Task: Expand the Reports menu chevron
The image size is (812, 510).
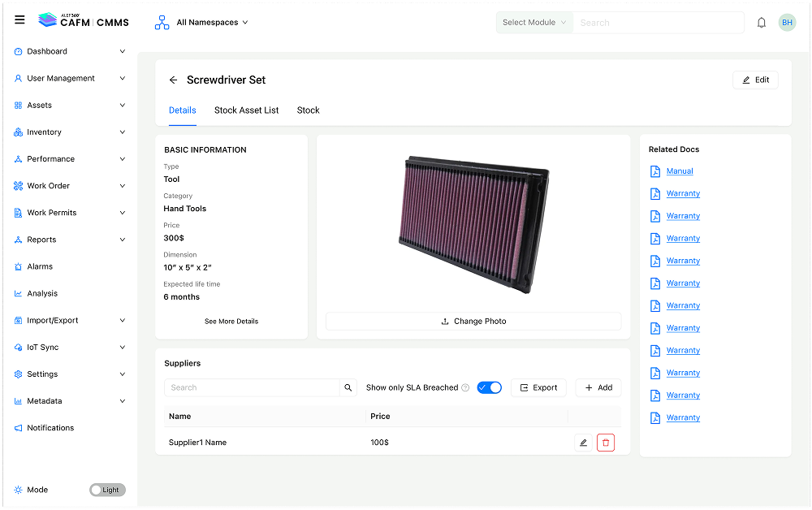Action: click(x=123, y=240)
